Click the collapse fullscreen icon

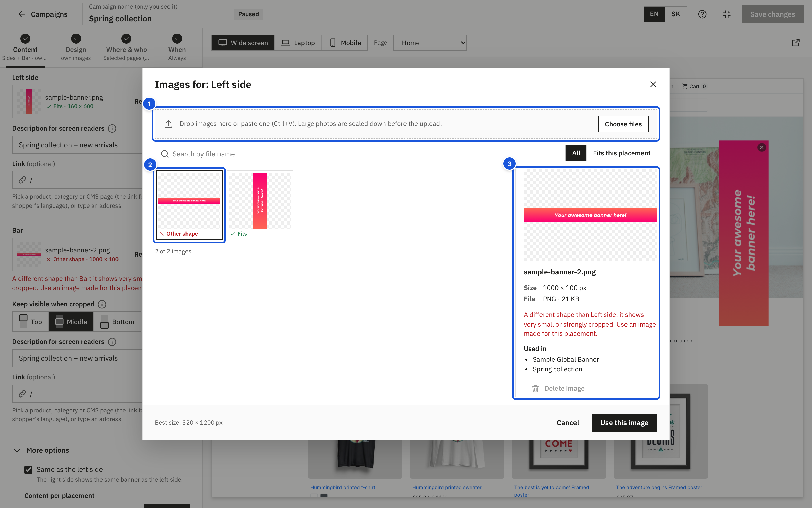tap(727, 14)
